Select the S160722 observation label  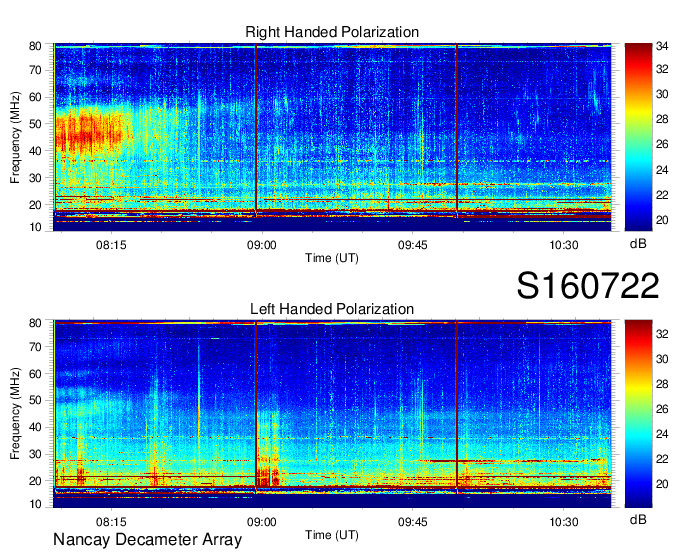[588, 286]
